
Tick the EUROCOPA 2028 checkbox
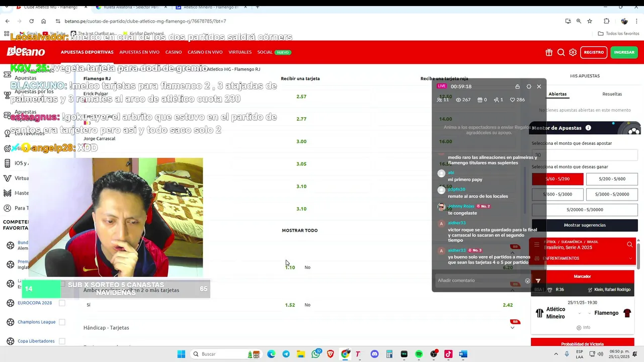click(62, 303)
